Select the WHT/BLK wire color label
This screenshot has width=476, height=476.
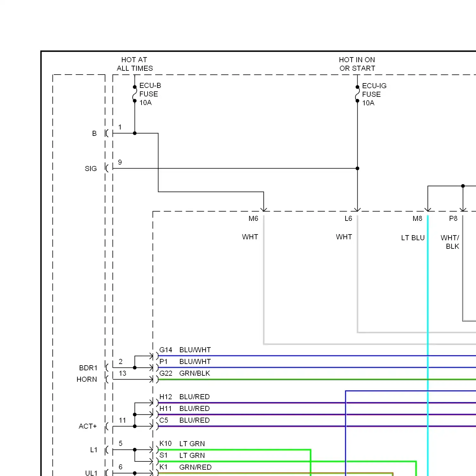click(x=450, y=242)
